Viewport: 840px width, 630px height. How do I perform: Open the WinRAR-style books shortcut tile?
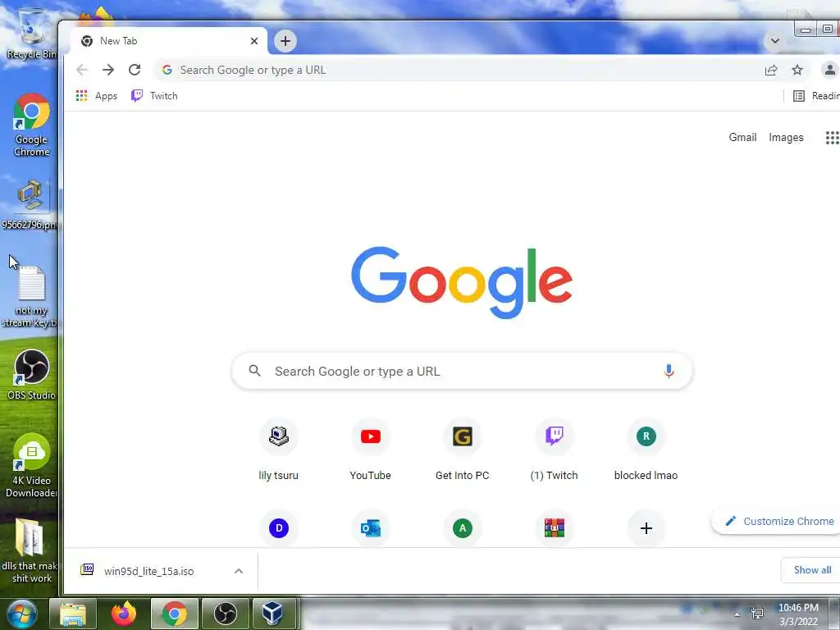[x=554, y=528]
